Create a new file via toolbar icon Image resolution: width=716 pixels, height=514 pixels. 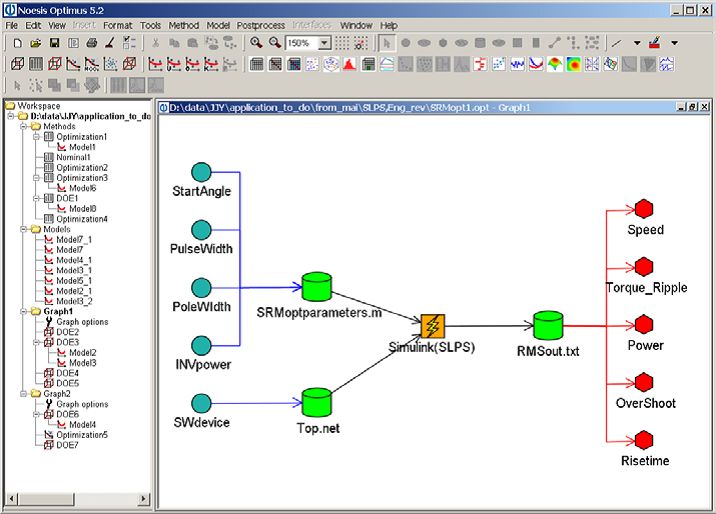tap(17, 43)
